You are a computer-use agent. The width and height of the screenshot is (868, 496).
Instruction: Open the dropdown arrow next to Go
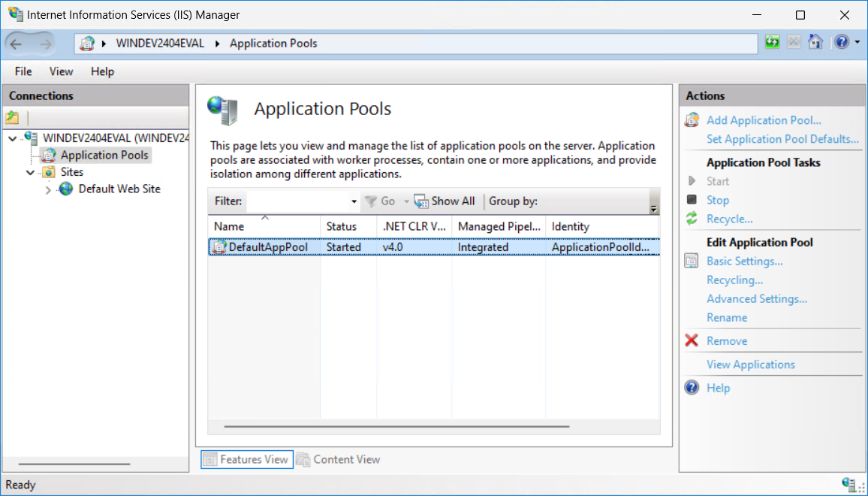click(406, 201)
